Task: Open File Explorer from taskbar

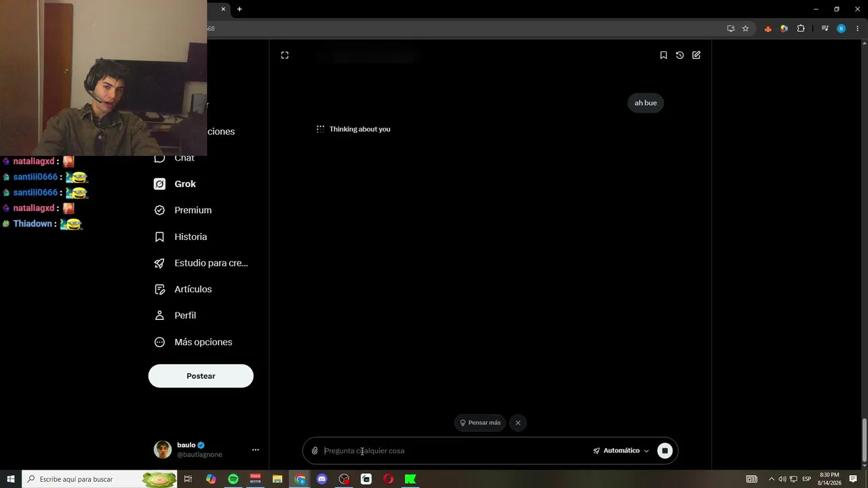Action: (x=277, y=479)
